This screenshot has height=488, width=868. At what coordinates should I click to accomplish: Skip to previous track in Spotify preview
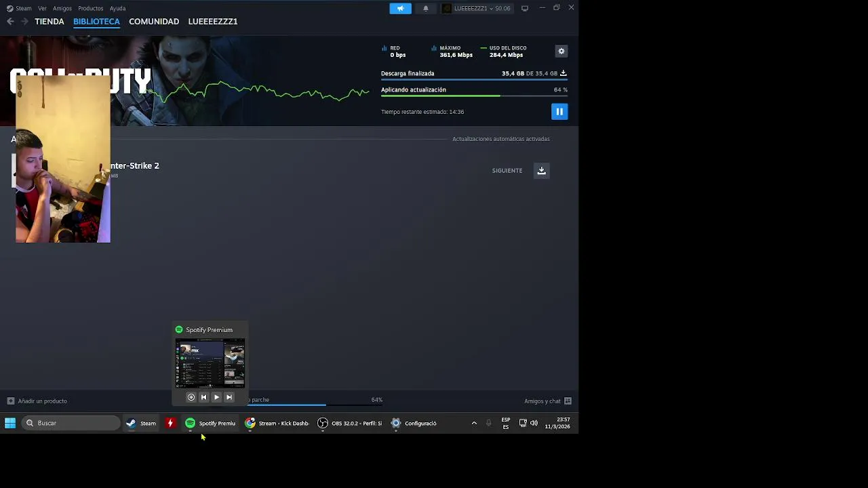click(203, 397)
